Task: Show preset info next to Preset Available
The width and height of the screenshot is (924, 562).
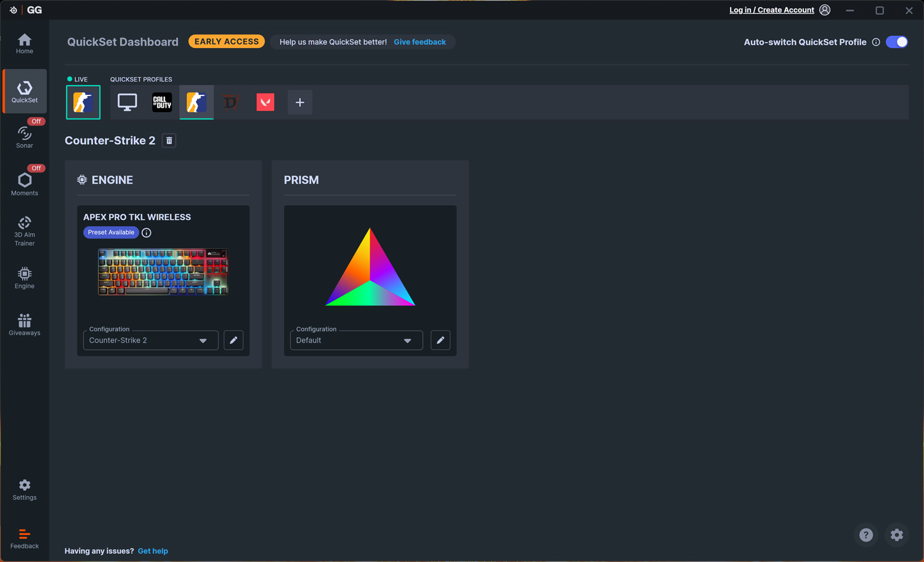Action: pyautogui.click(x=147, y=232)
